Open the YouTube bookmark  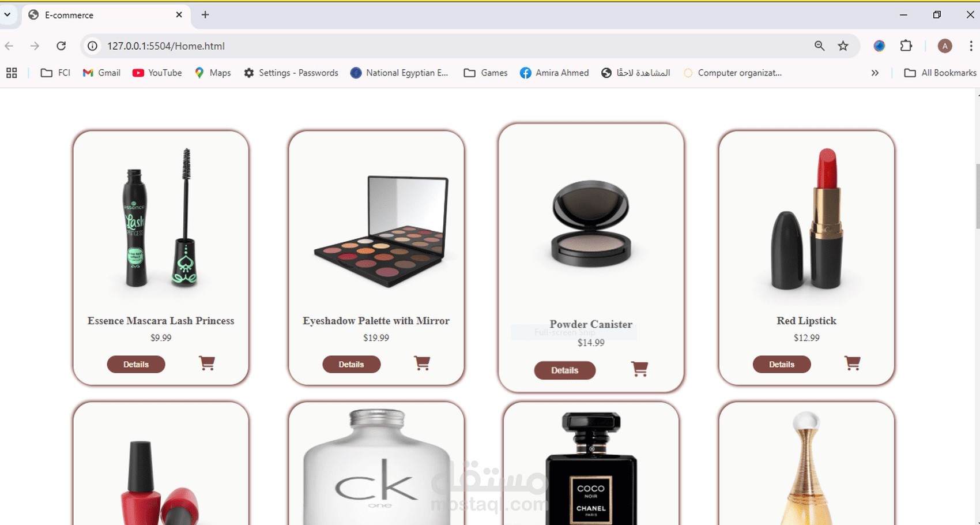point(157,73)
